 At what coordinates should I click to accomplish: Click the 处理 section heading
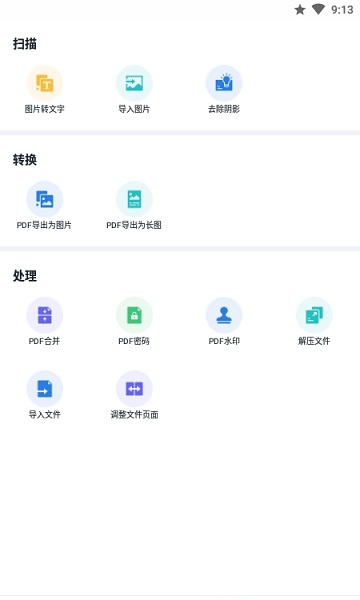pyautogui.click(x=25, y=276)
